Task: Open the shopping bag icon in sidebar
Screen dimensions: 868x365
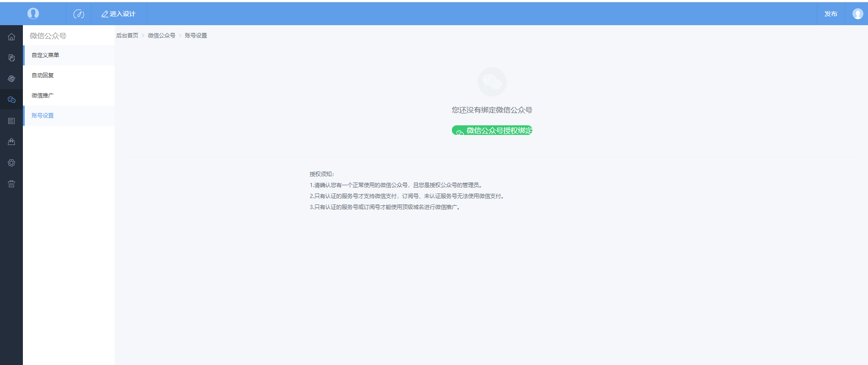Action: [11, 142]
